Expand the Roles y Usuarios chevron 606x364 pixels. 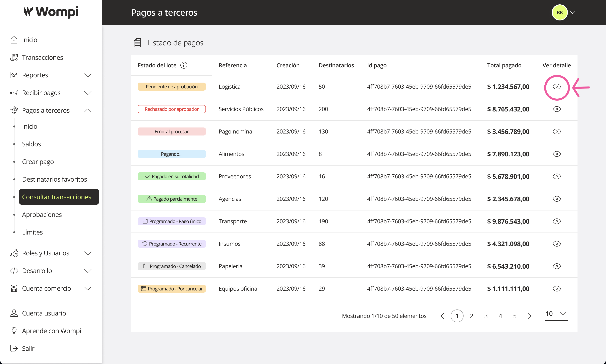click(88, 253)
